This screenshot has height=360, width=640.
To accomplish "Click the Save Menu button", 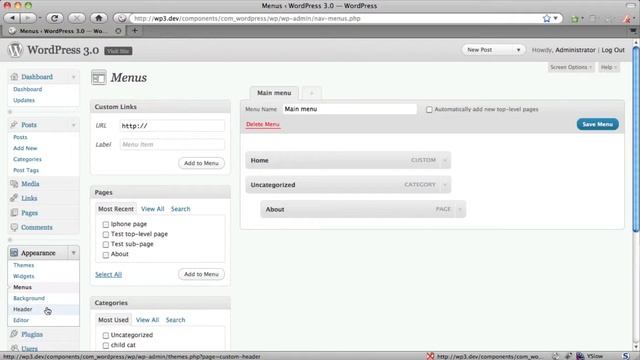I will pyautogui.click(x=598, y=124).
